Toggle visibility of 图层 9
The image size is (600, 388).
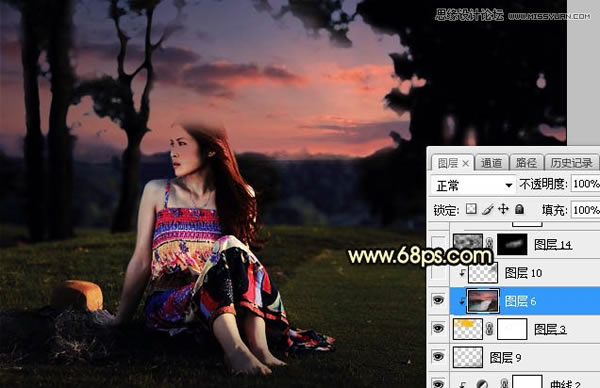[x=438, y=357]
